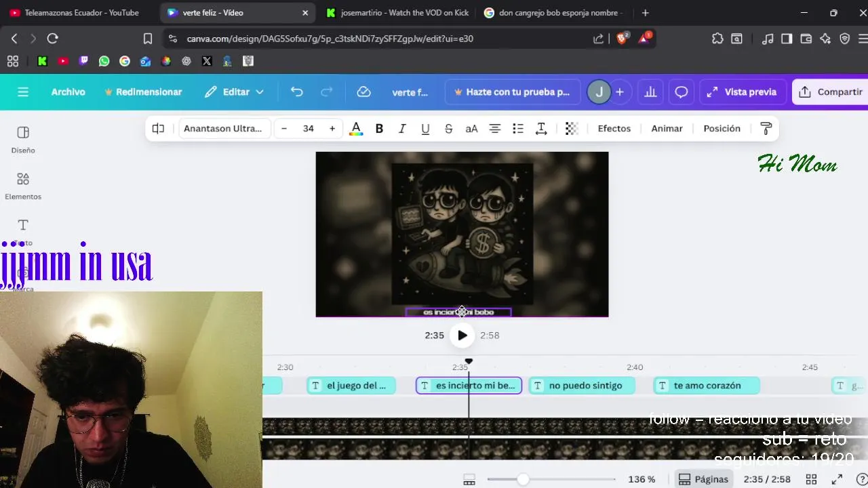Select timeline clip 'no puedo sintigo'
Image resolution: width=868 pixels, height=488 pixels.
(x=582, y=386)
